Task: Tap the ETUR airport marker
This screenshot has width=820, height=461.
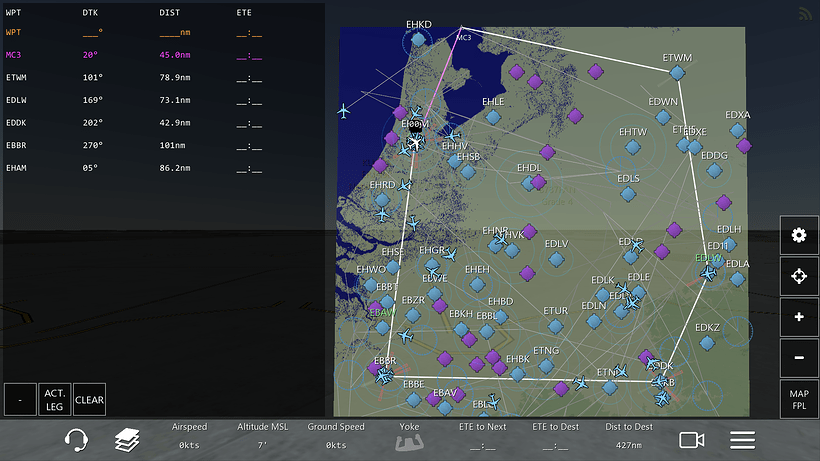Action: pos(555,326)
